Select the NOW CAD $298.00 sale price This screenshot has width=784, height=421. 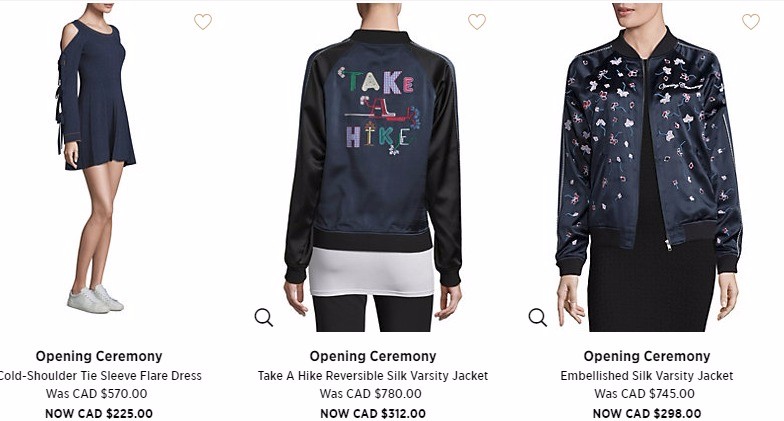(647, 414)
